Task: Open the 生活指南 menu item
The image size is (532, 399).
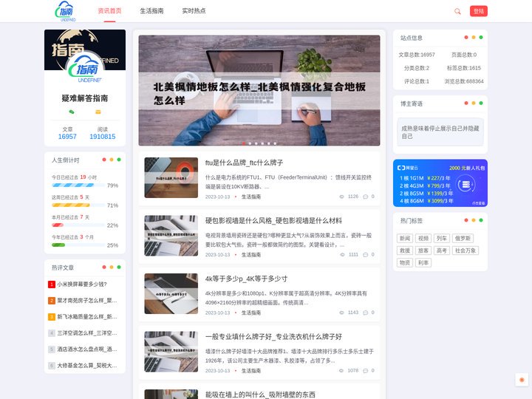Action: pyautogui.click(x=151, y=11)
